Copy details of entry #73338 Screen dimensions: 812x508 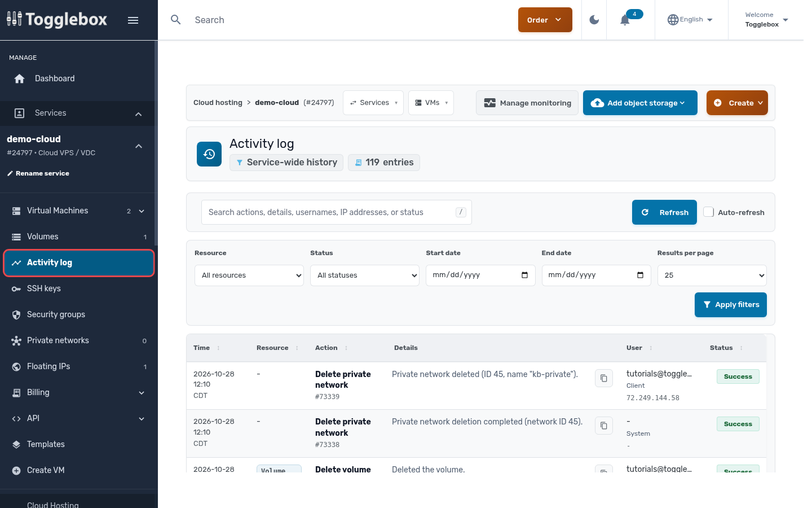(x=604, y=426)
